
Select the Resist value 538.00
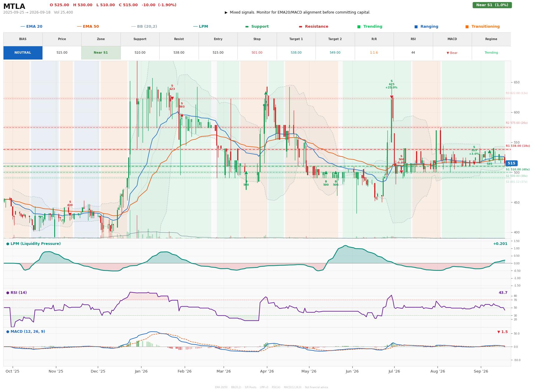click(179, 53)
